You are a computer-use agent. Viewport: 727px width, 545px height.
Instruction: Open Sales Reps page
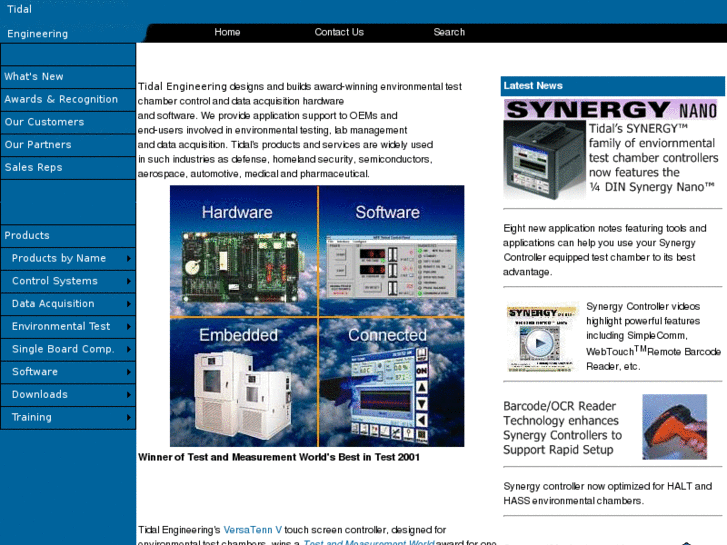[x=68, y=167]
